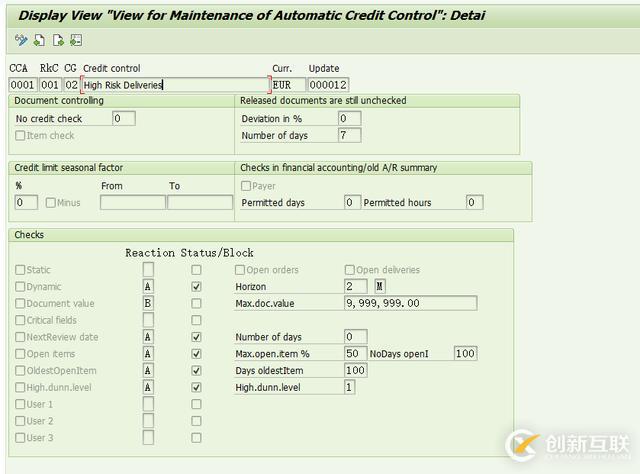Enable the Minus checkbox in seasonal factor
Viewport: 640px width, 474px height.
point(51,203)
